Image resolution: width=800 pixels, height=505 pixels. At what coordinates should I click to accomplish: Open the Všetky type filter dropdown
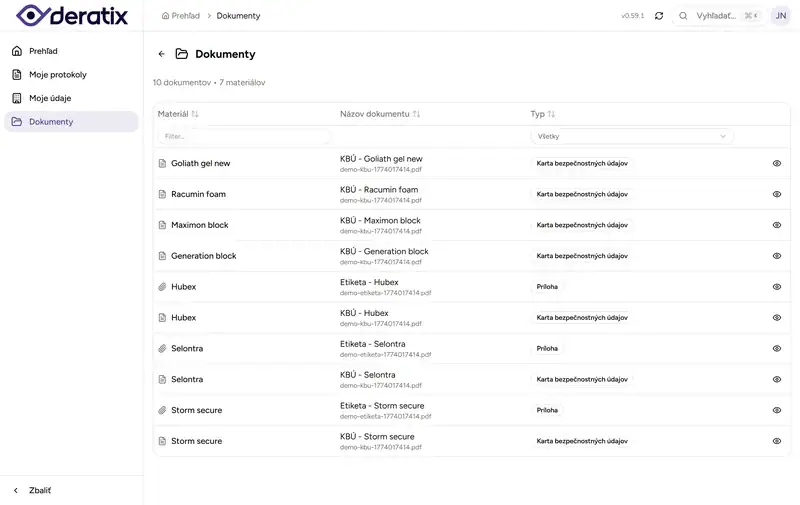coord(632,136)
